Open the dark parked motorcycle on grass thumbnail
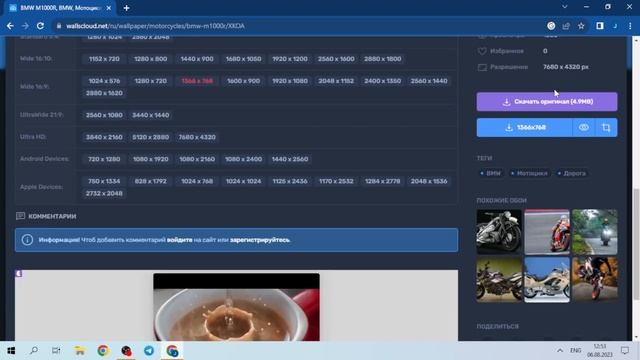The image size is (640, 360). pos(499,280)
